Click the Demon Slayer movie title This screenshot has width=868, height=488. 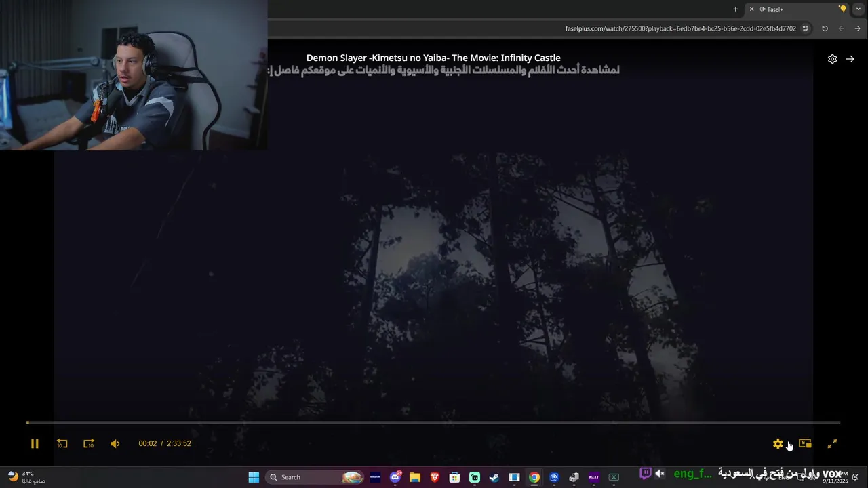(433, 58)
